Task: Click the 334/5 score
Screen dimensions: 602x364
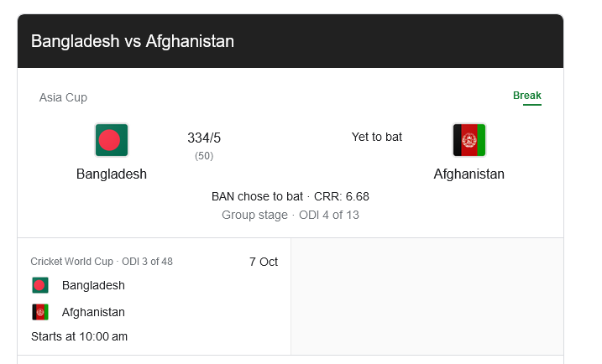Action: (x=204, y=138)
